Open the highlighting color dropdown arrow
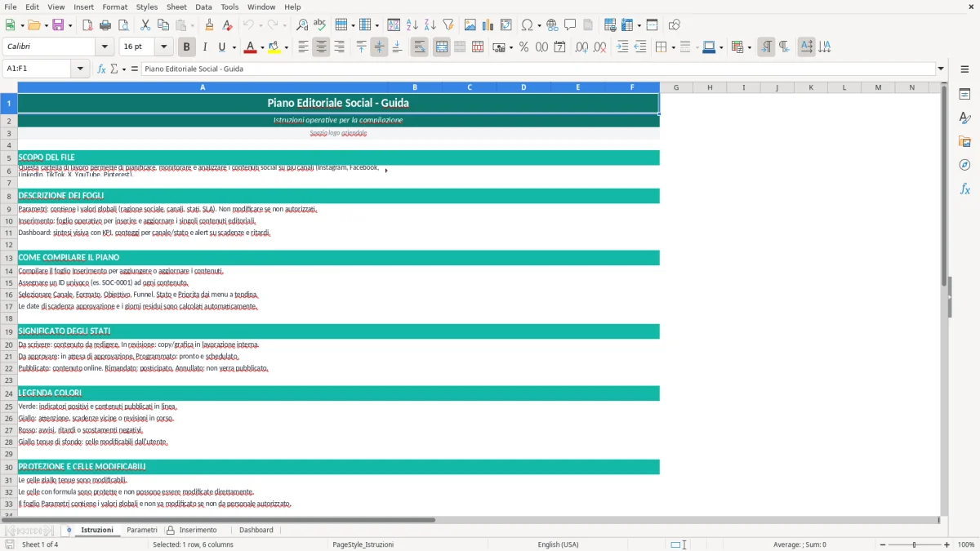The image size is (980, 551). tap(286, 47)
